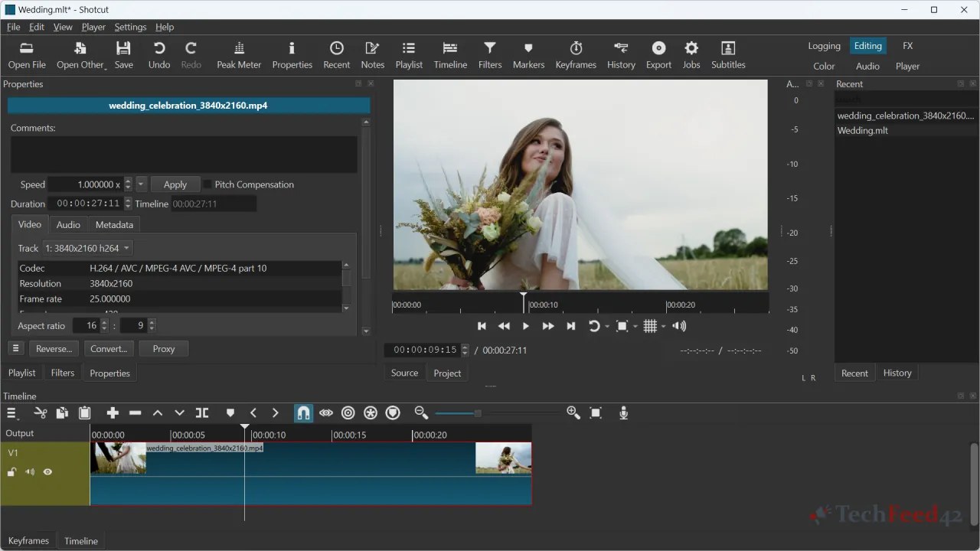The image size is (980, 551).
Task: Paste clip on the timeline
Action: pos(84,413)
